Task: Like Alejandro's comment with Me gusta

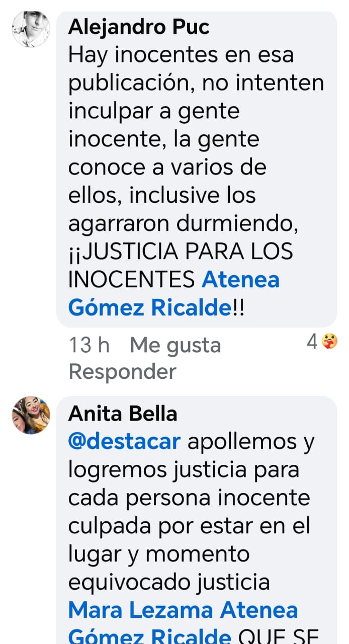Action: tap(176, 345)
